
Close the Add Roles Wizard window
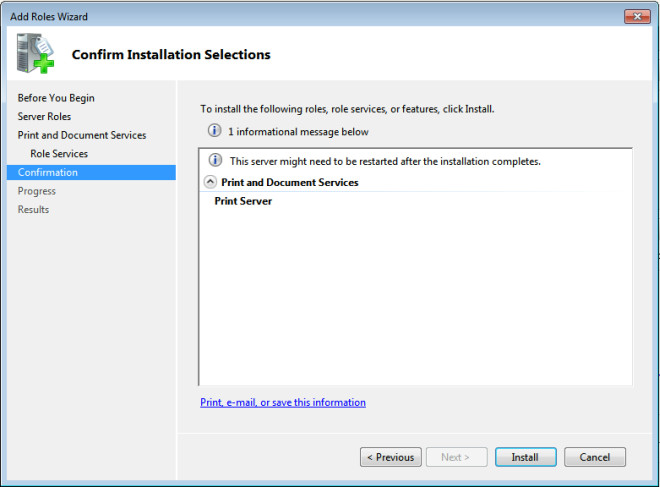637,16
